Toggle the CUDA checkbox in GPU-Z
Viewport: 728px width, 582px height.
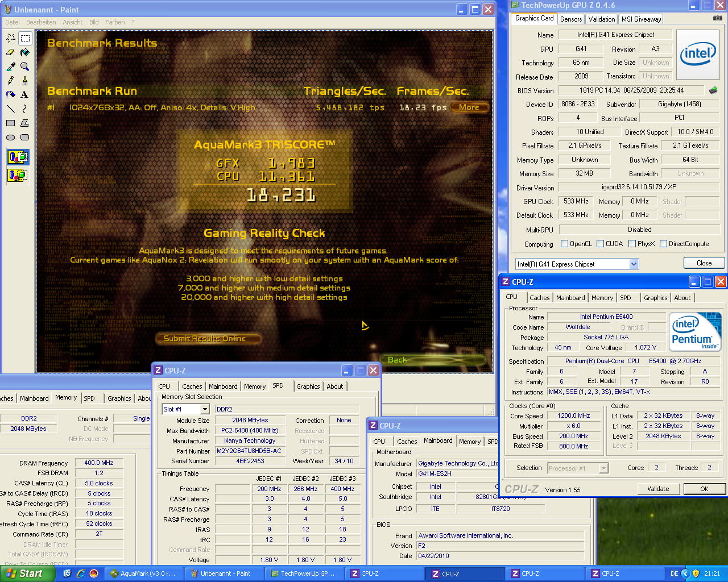[x=600, y=244]
